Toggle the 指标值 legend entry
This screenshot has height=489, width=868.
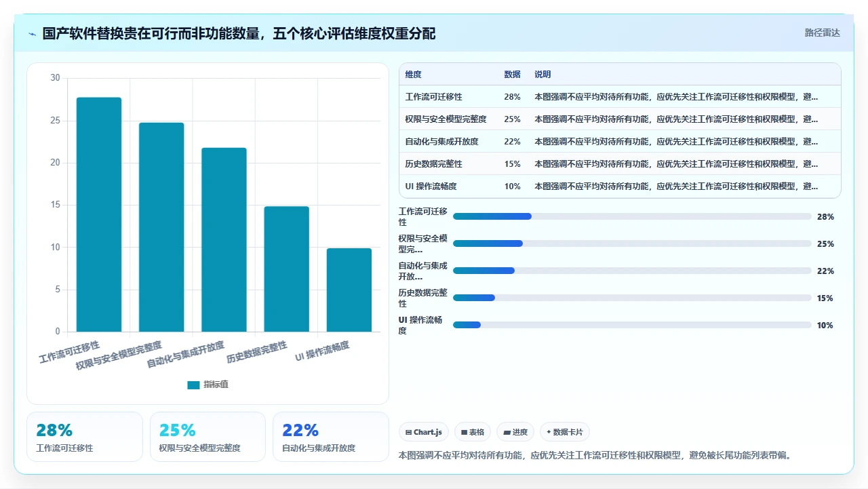point(208,385)
